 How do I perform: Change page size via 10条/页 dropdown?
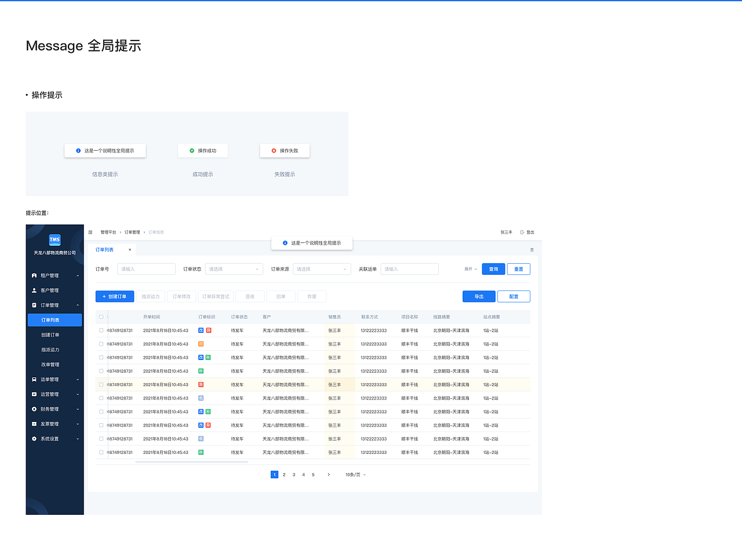click(354, 474)
